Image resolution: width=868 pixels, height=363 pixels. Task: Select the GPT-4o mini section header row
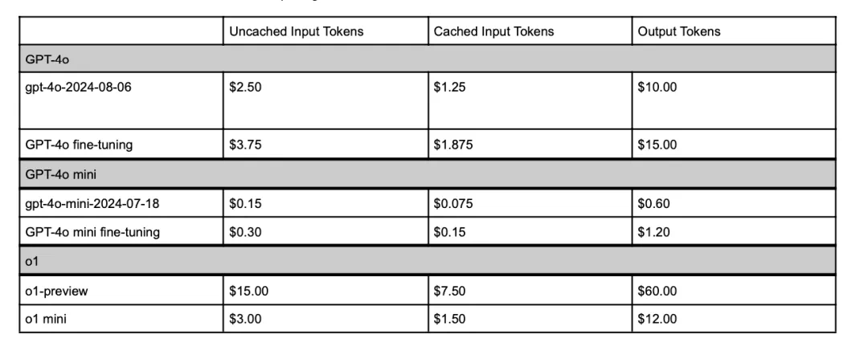click(x=428, y=174)
